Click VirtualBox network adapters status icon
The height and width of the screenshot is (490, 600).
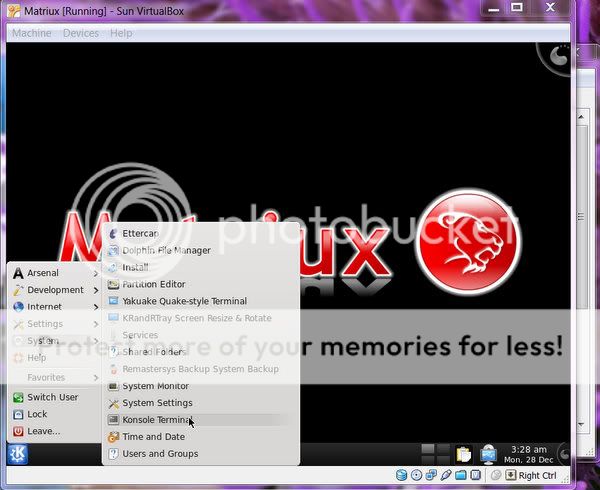click(431, 475)
